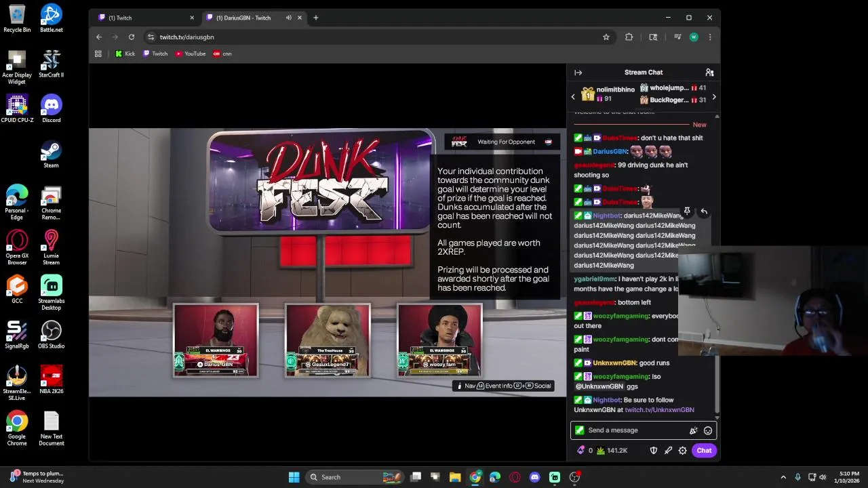The height and width of the screenshot is (488, 868).
Task: Open NBA 2K26 desktop shortcut
Action: coord(52,380)
